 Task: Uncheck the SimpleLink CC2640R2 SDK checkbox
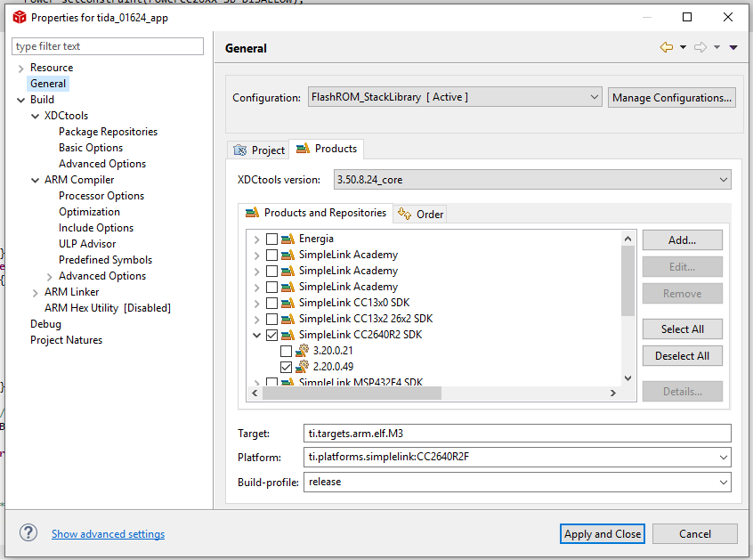271,335
